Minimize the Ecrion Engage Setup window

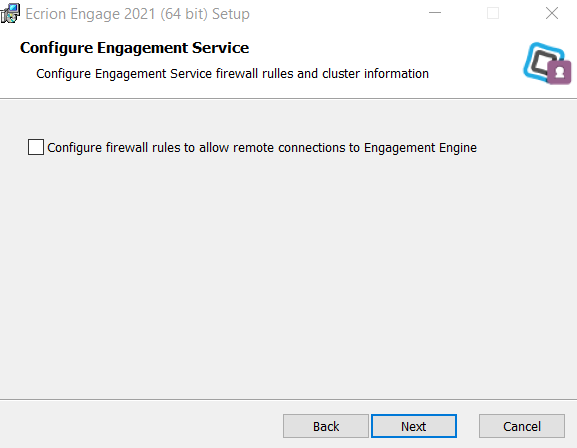435,13
